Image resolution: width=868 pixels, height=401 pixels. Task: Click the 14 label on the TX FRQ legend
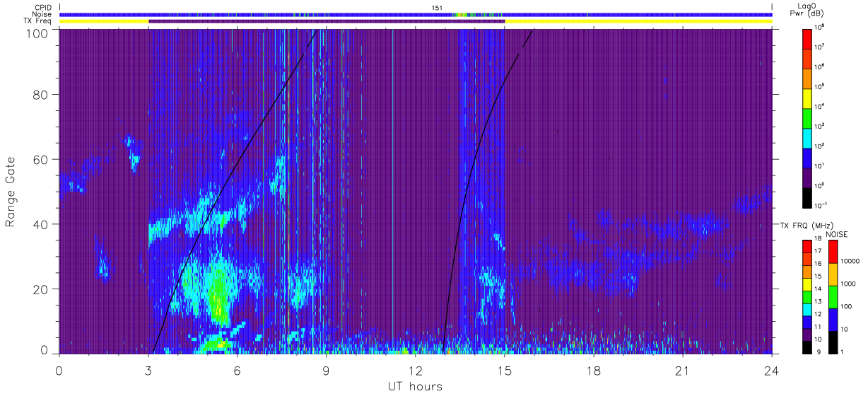[819, 289]
